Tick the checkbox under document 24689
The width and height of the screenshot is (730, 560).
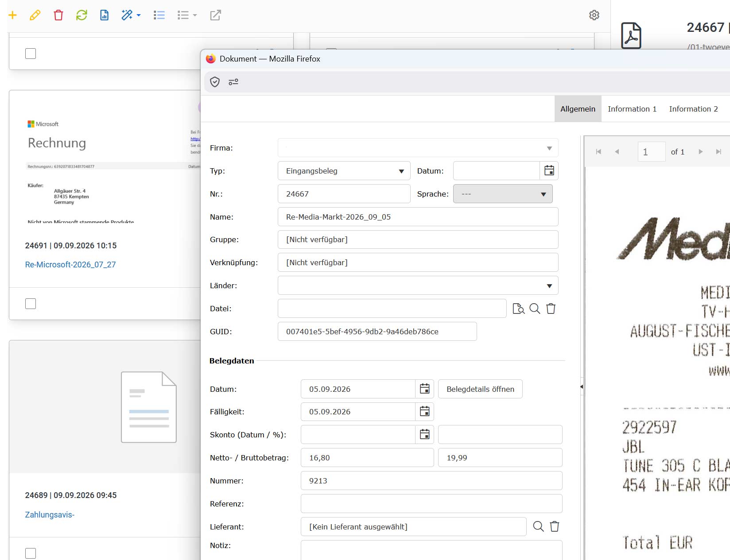31,553
